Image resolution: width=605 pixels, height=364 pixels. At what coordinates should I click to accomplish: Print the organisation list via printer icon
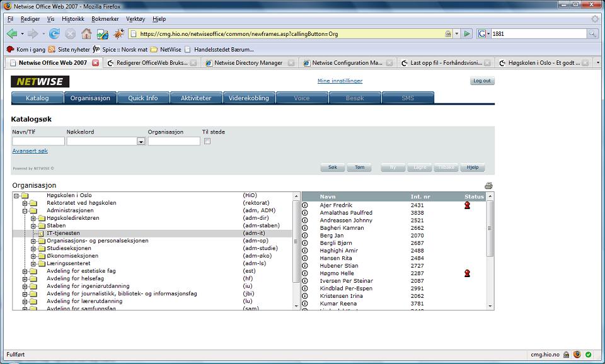click(x=488, y=186)
